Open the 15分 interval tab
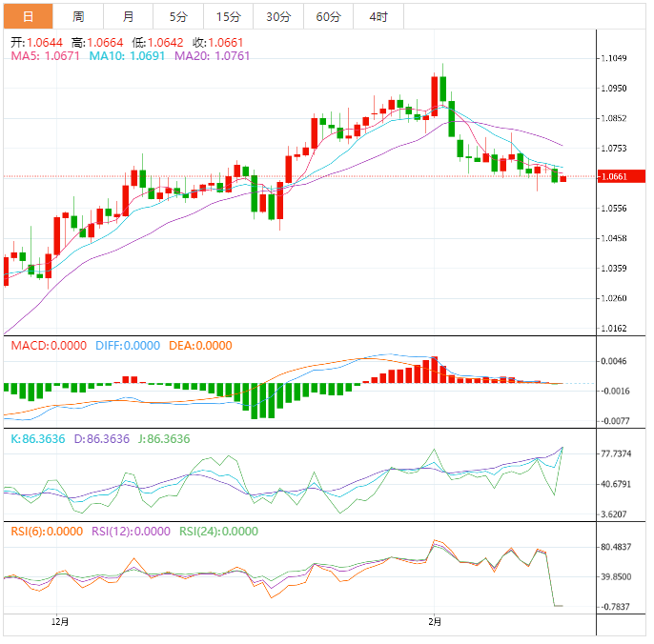Image resolution: width=654 pixels, height=644 pixels. click(x=228, y=16)
